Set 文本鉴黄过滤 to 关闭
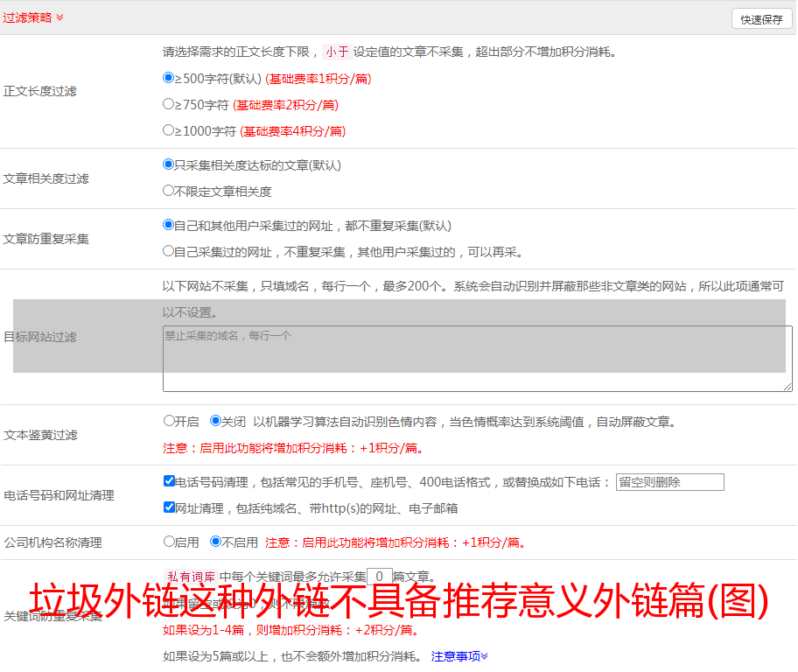798x672 pixels. click(216, 421)
